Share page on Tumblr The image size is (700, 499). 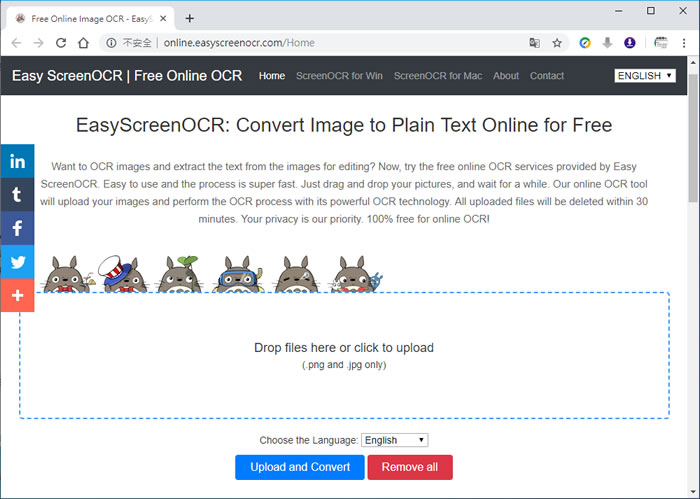[x=17, y=195]
